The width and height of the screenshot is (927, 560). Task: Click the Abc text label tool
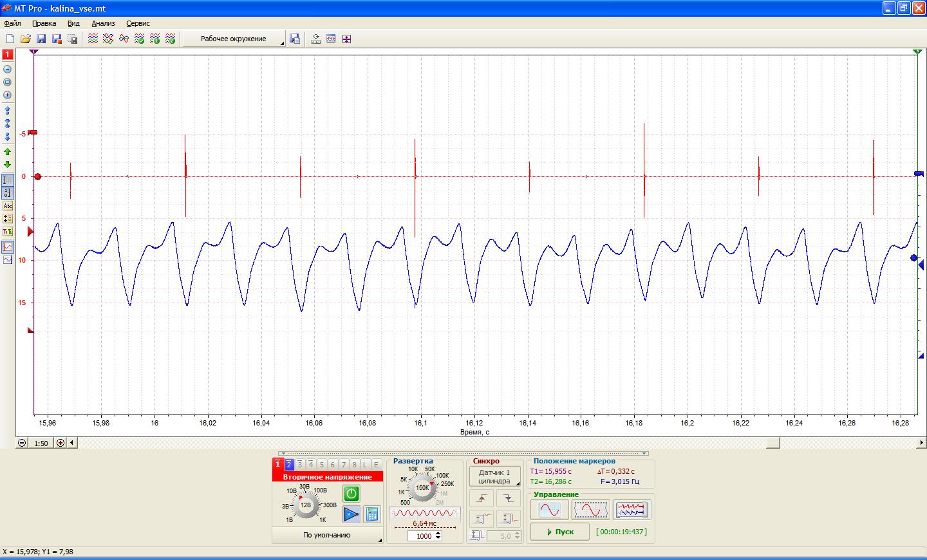8,206
